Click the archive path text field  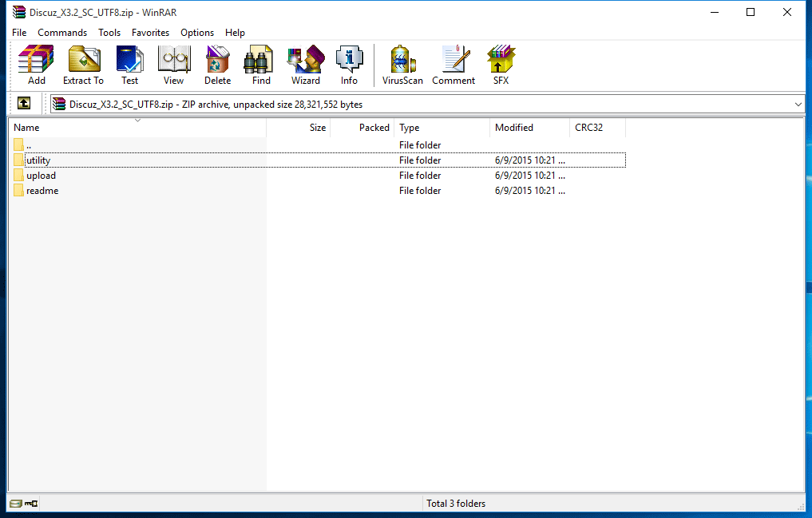[x=428, y=104]
